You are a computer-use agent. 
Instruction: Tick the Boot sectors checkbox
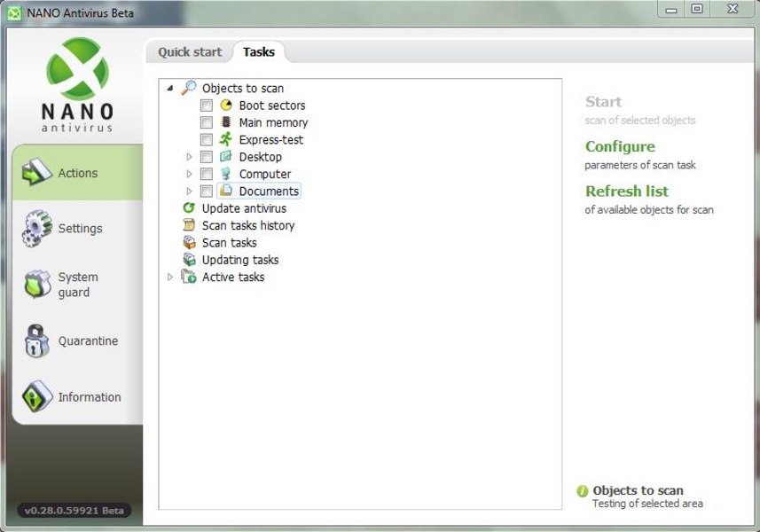click(x=207, y=106)
